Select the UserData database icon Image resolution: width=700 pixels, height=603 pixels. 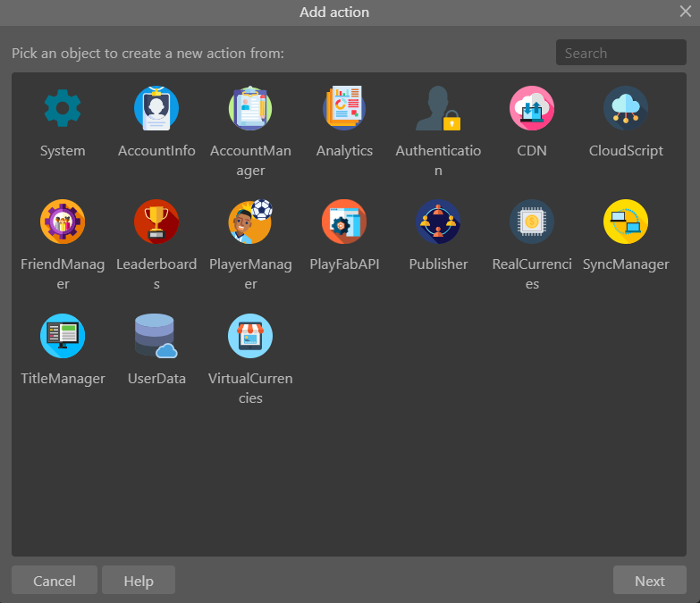pyautogui.click(x=156, y=336)
